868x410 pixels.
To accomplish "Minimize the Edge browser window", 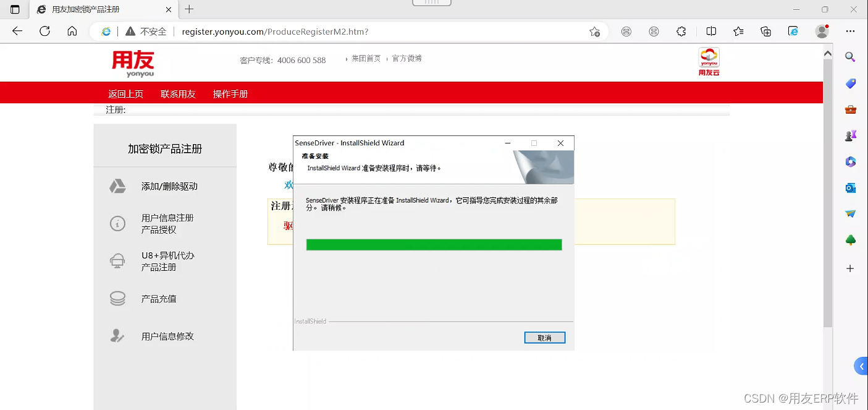I will coord(797,9).
